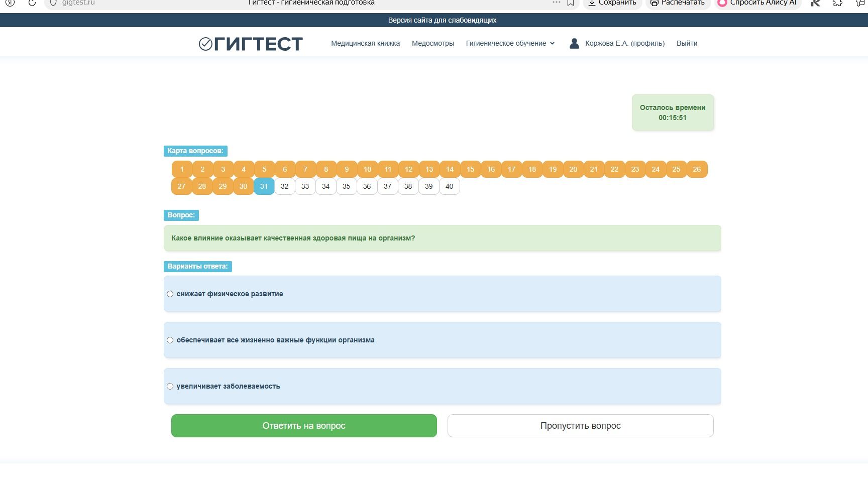The image size is (868, 488).
Task: Open question 15 in the map
Action: [470, 169]
